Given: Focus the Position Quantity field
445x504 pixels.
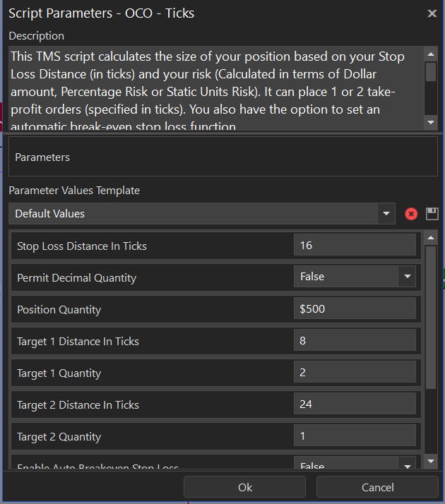Looking at the screenshot, I should (x=355, y=309).
